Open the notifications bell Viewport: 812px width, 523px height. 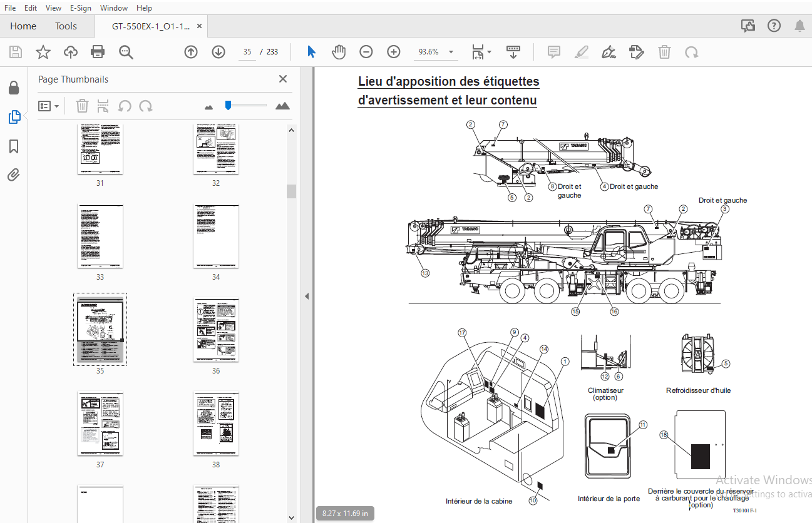point(799,26)
